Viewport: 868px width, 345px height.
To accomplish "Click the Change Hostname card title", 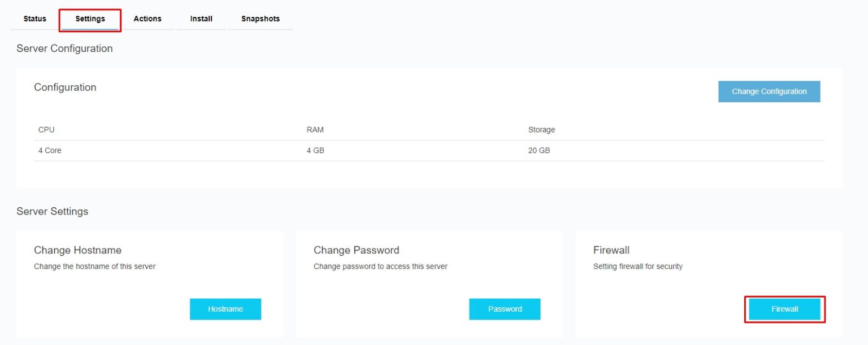I will (x=77, y=250).
